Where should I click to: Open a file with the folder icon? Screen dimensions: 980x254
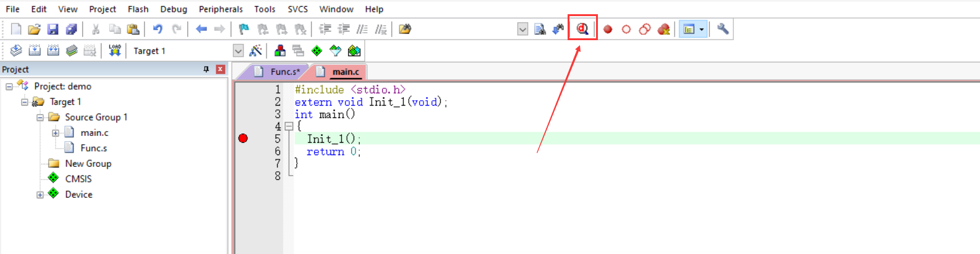(x=35, y=29)
